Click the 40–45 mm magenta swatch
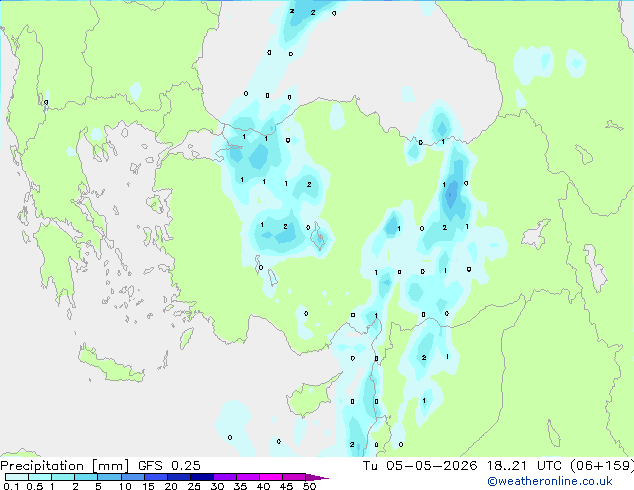 pos(271,477)
